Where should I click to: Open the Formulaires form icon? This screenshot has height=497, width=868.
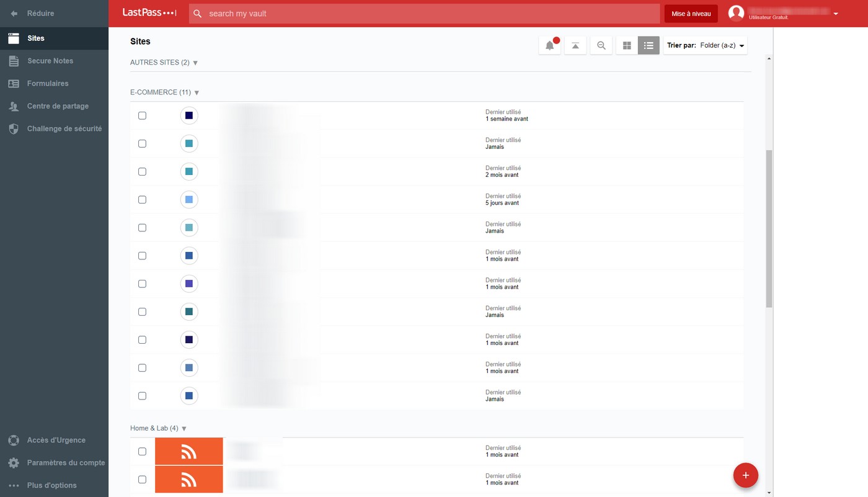(x=14, y=83)
